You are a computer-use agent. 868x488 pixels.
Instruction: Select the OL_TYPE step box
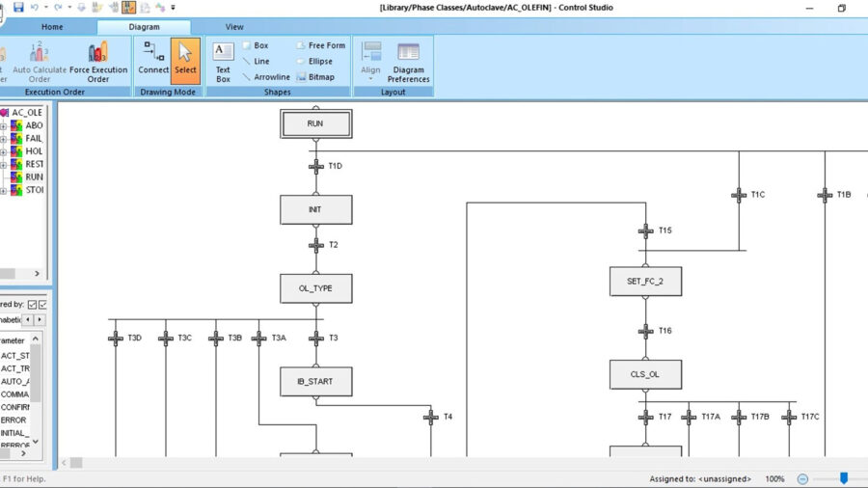(x=316, y=288)
